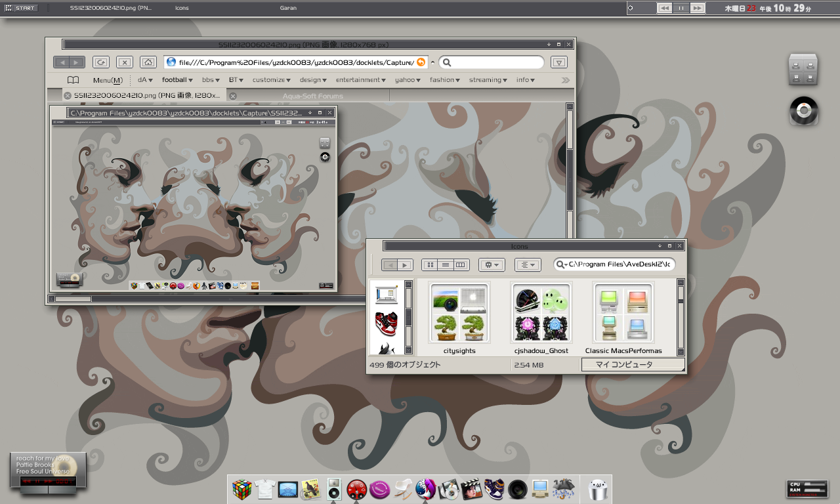Launch the purple sneakers dock icon
Screen dimensions: 840x504
(493, 489)
